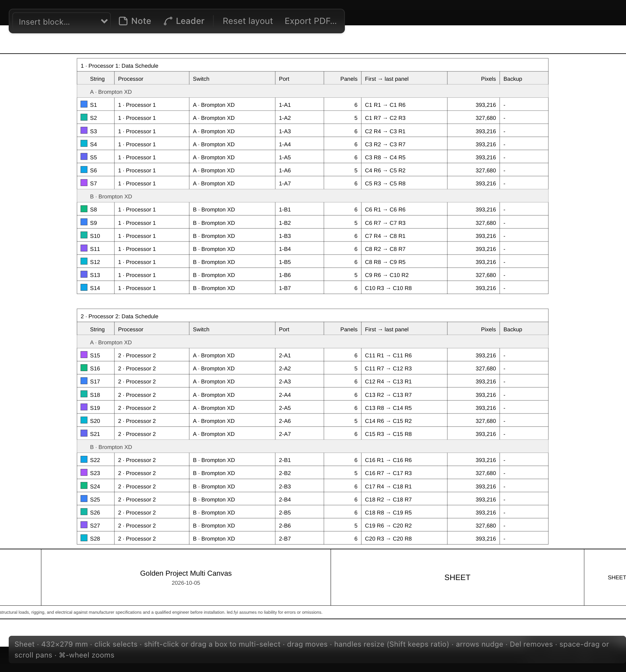This screenshot has width=626, height=672.
Task: Click pixels value in the S6 row
Action: click(x=486, y=171)
